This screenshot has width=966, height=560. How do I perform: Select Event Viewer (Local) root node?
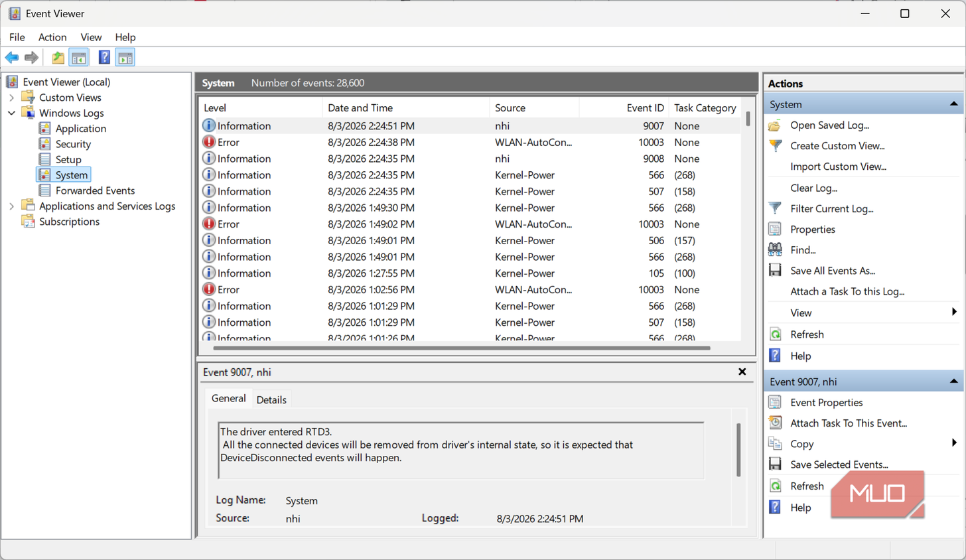(x=66, y=82)
